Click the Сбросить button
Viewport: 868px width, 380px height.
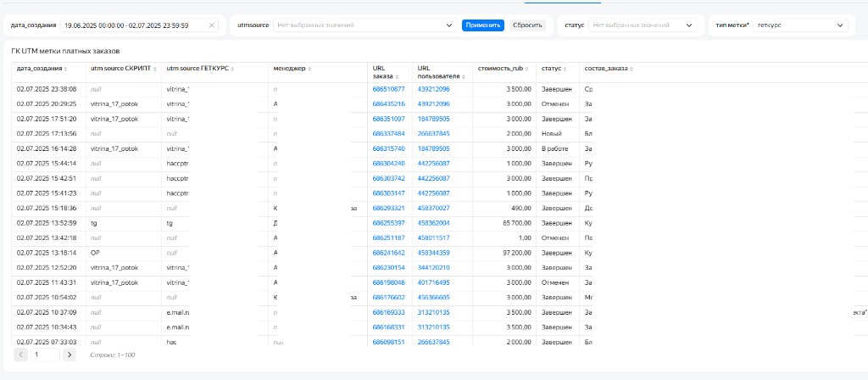pyautogui.click(x=527, y=25)
